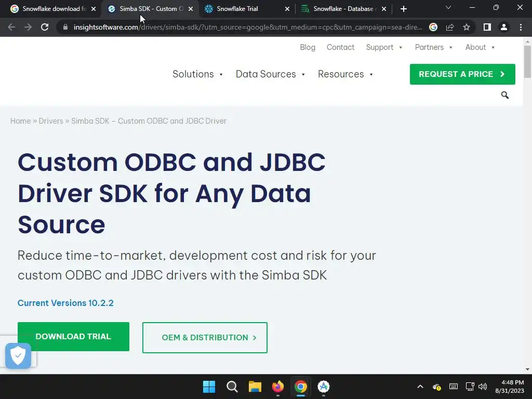Open File Explorer from taskbar
The width and height of the screenshot is (532, 399).
[x=255, y=387]
